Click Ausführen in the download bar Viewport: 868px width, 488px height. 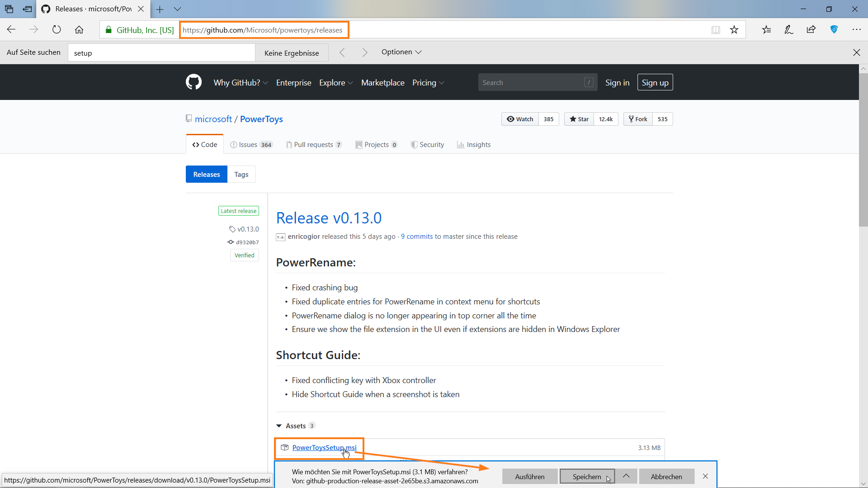[530, 477]
